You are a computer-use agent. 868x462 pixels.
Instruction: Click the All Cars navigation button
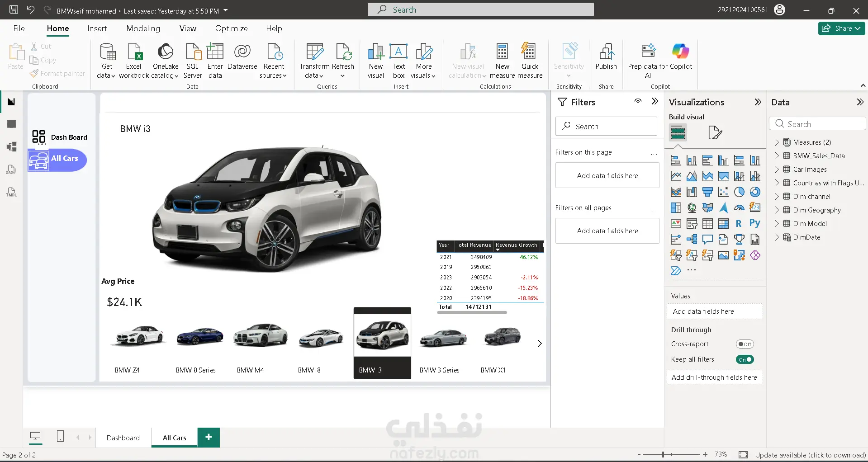pos(57,160)
